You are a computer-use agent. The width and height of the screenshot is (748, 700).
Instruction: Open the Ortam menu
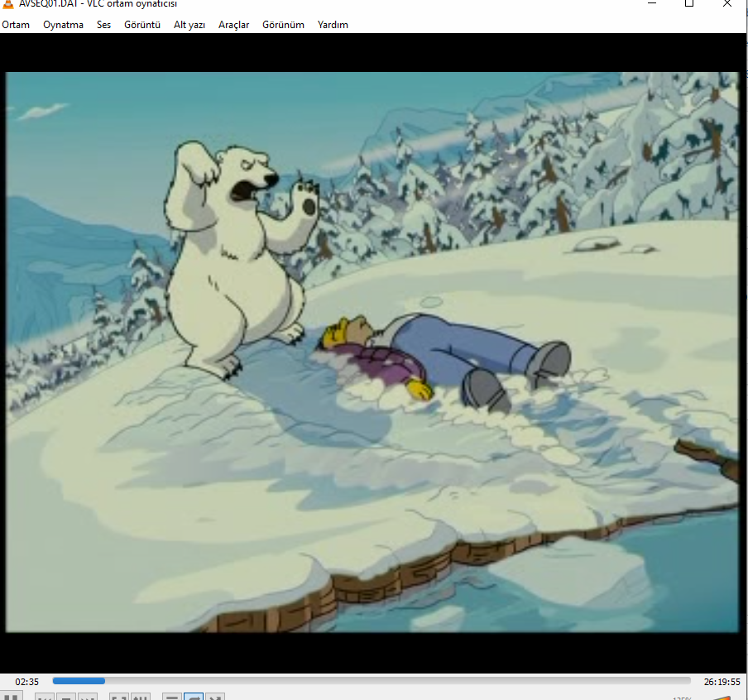point(16,25)
